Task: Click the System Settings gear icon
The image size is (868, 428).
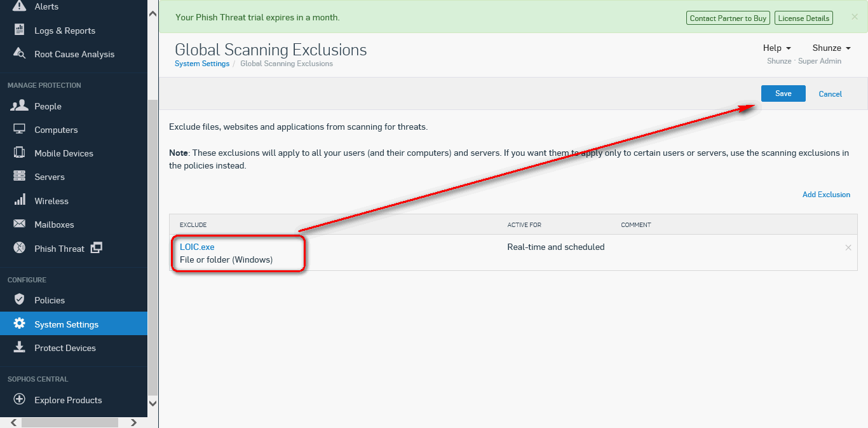Action: click(20, 324)
